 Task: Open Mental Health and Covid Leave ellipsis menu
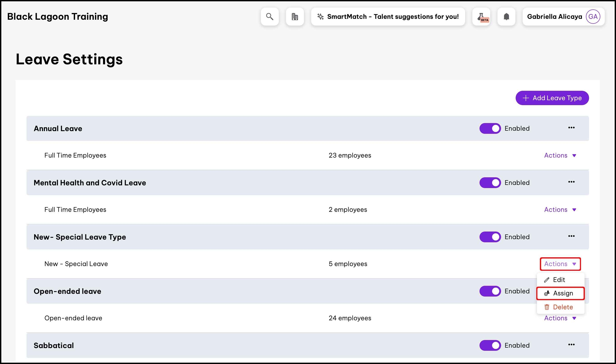(x=571, y=182)
